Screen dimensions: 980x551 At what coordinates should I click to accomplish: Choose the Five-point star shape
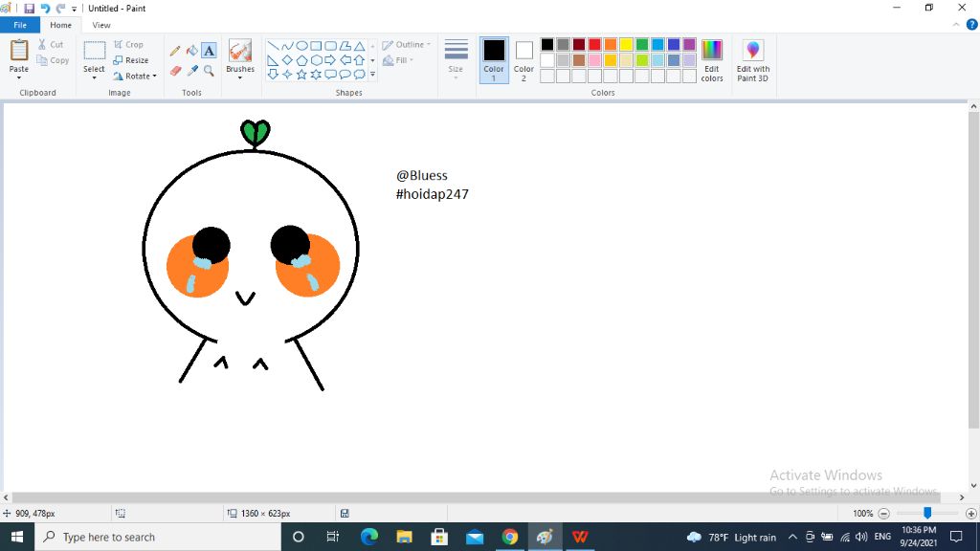301,75
